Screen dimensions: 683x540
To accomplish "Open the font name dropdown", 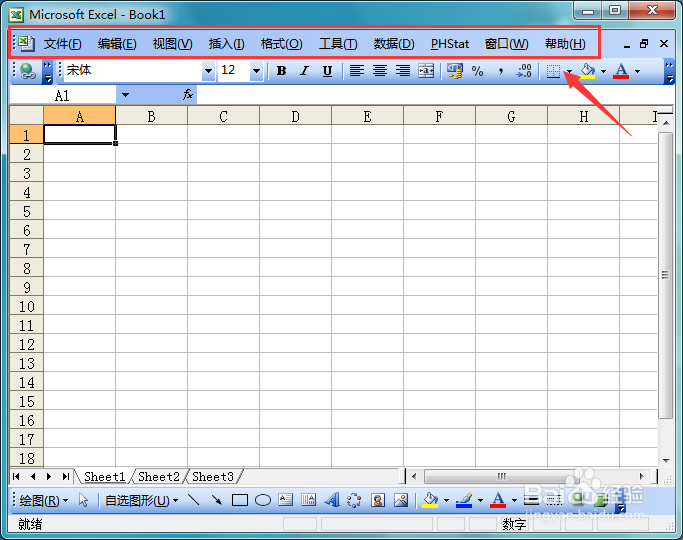I will click(x=208, y=71).
